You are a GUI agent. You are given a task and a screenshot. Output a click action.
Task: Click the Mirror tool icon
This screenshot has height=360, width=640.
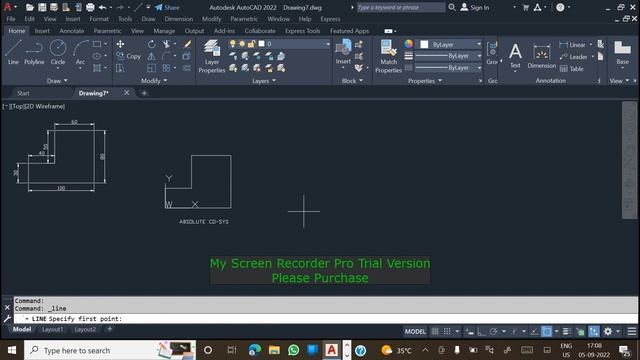[x=151, y=56]
